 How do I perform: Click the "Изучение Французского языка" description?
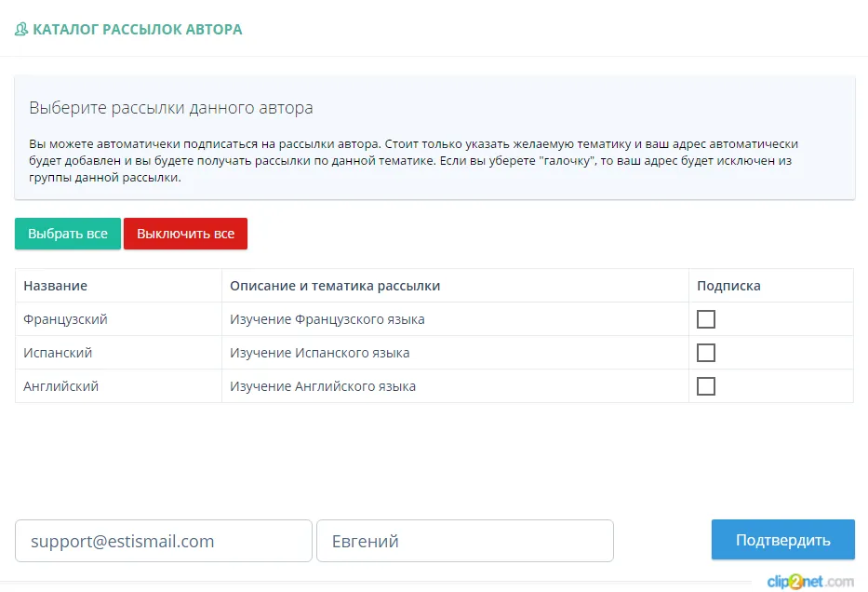pyautogui.click(x=327, y=319)
